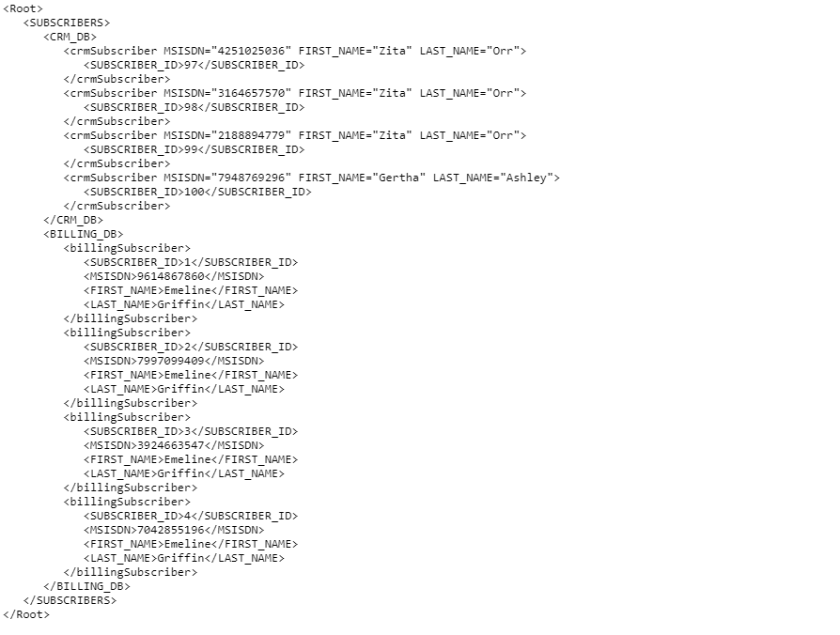Viewport: 840px width, 635px height.
Task: Click MSISDN 9614867860 element
Action: (174, 276)
